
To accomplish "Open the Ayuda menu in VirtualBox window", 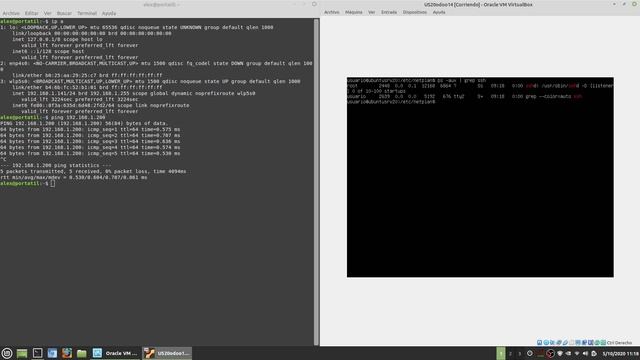I will tap(439, 12).
